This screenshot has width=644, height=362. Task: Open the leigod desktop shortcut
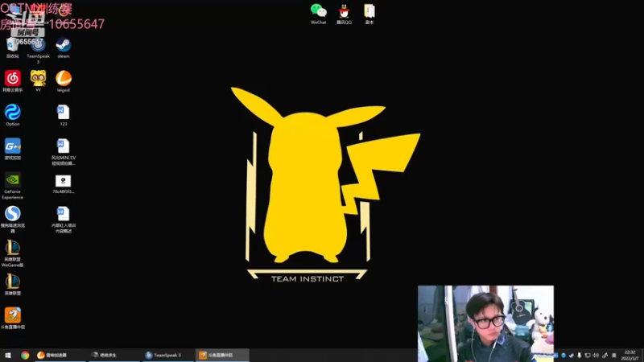64,81
